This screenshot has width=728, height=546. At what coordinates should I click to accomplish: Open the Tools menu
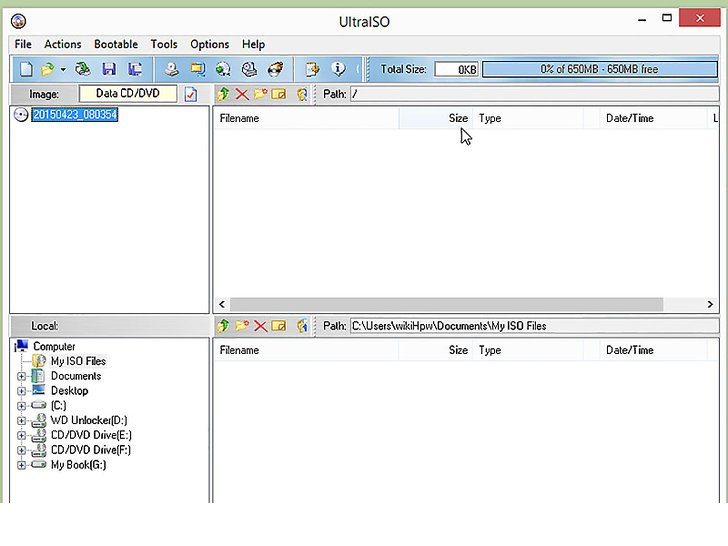point(164,44)
